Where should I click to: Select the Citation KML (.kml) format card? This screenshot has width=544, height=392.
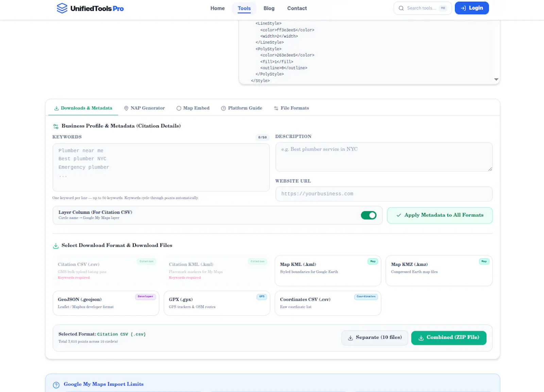[217, 271]
